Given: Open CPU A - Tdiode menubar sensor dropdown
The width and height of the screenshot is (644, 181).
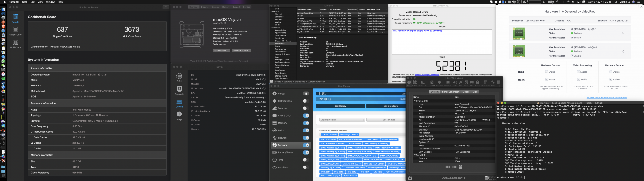Looking at the screenshot, I should [330, 135].
